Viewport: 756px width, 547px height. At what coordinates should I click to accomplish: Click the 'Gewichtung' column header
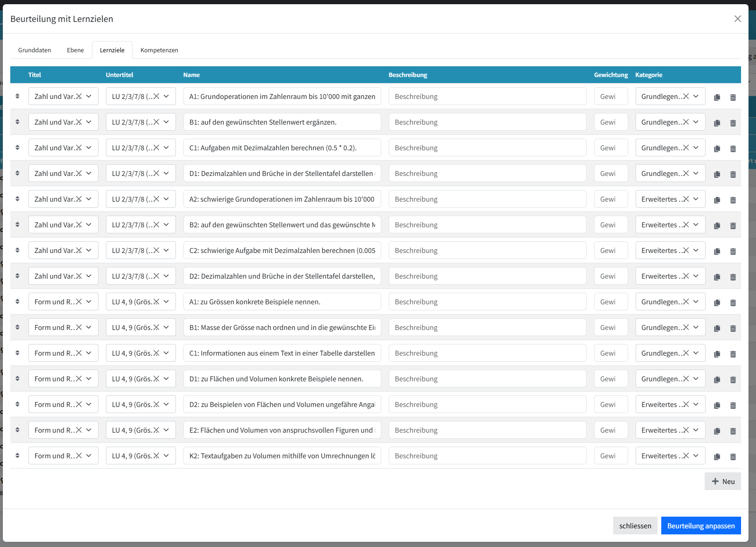611,75
